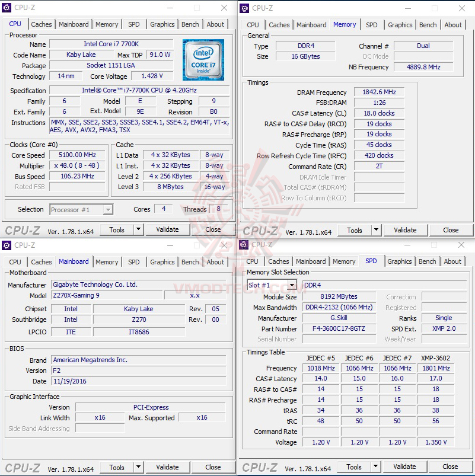
Task: Switch to the Graphics tab in Mainboard window
Action: 162,261
